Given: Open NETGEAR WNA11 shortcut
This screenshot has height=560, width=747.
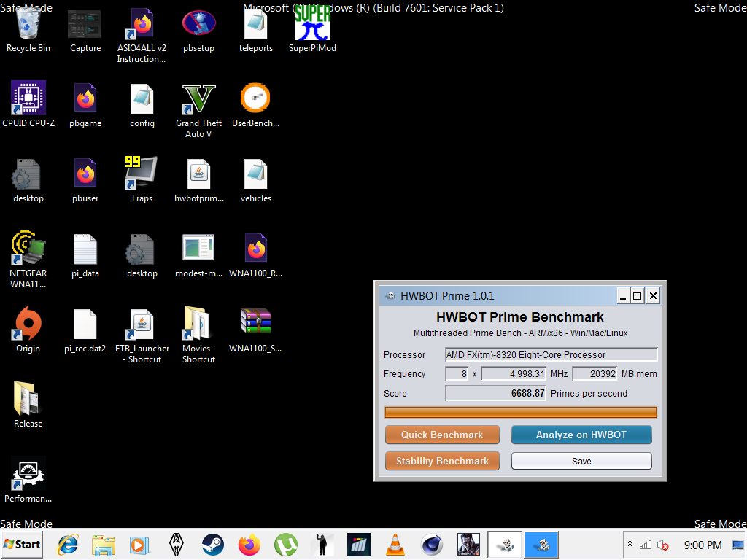Looking at the screenshot, I should coord(28,260).
